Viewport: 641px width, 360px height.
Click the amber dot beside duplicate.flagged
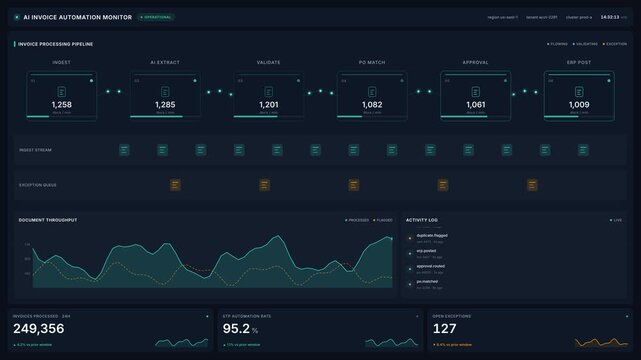pos(410,238)
